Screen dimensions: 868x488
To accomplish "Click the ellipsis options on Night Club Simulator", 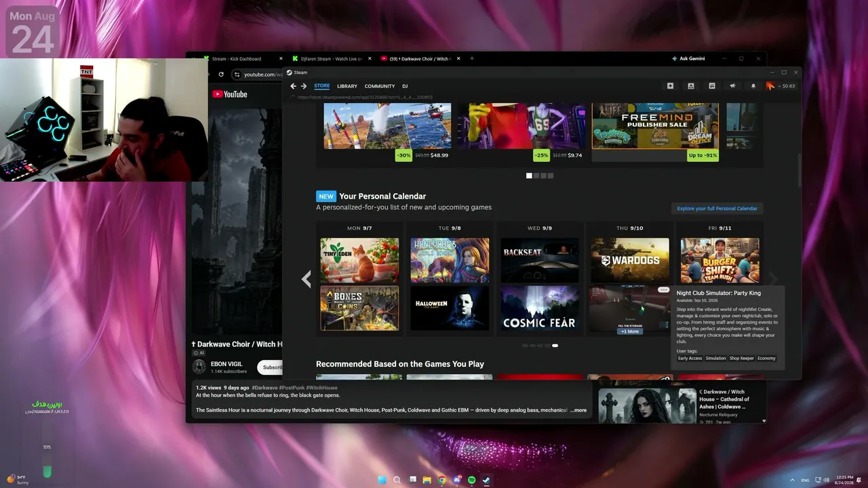I will tap(663, 290).
